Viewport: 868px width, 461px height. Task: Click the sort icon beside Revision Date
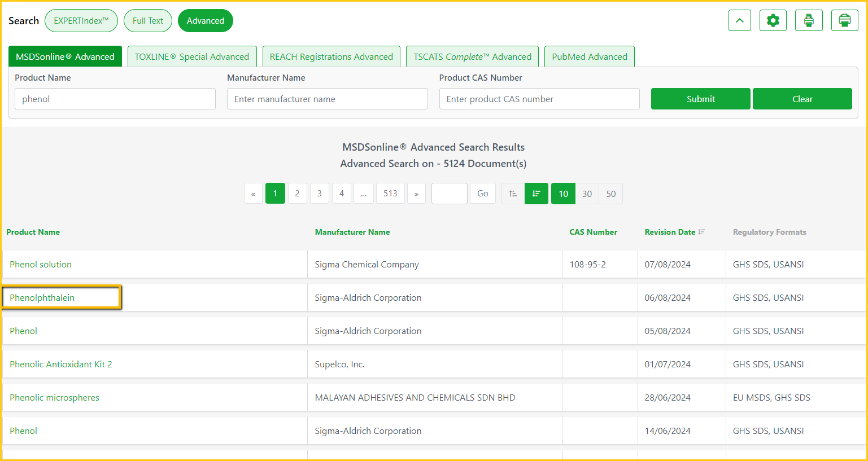pyautogui.click(x=702, y=232)
